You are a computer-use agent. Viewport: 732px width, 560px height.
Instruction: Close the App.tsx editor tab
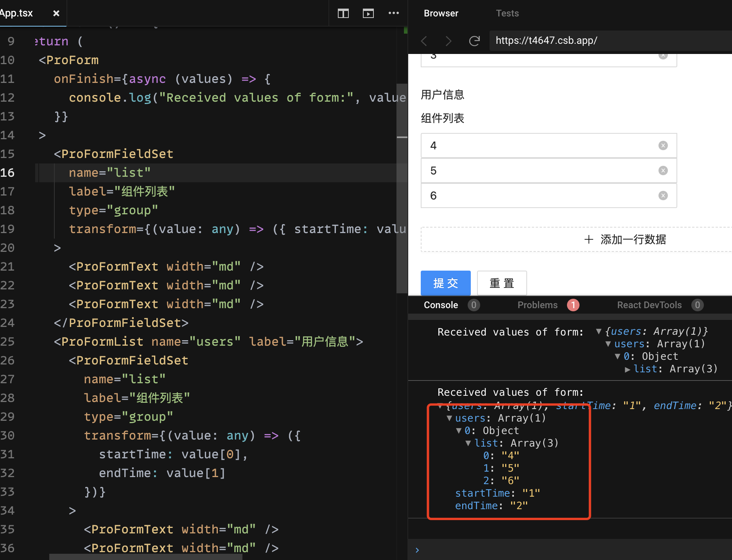(x=56, y=13)
